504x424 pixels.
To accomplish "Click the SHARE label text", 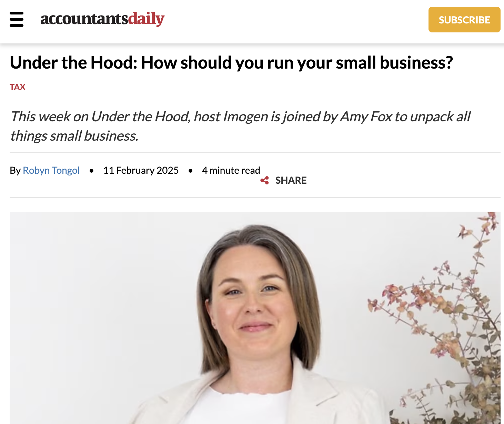I will (291, 180).
